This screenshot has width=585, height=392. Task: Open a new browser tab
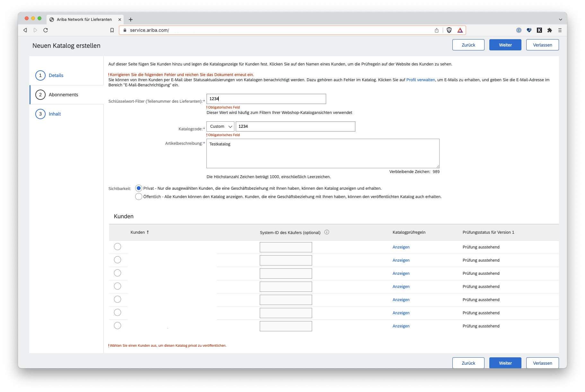pyautogui.click(x=131, y=20)
